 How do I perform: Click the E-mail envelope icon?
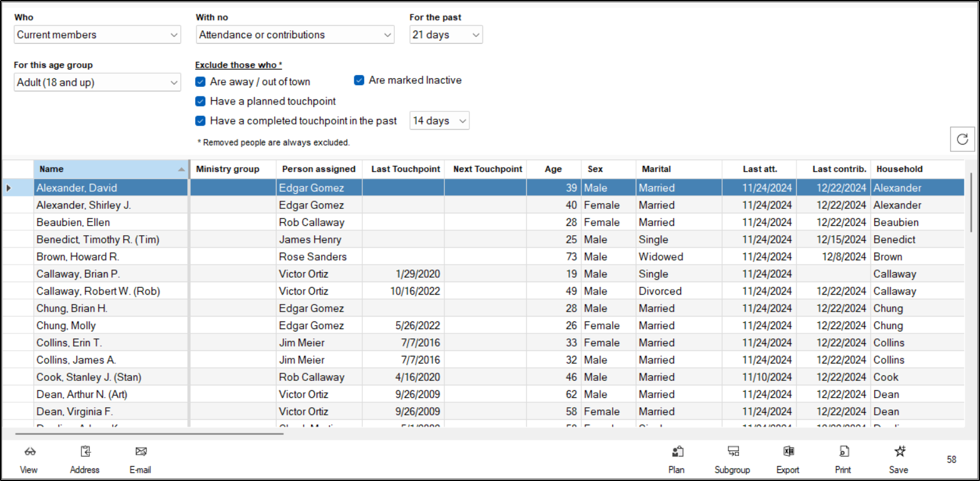pyautogui.click(x=140, y=452)
